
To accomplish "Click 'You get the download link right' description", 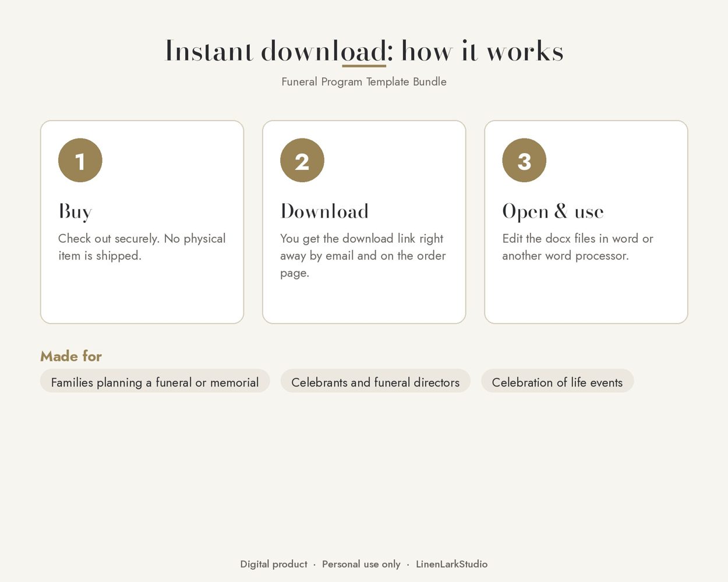I will pyautogui.click(x=363, y=255).
